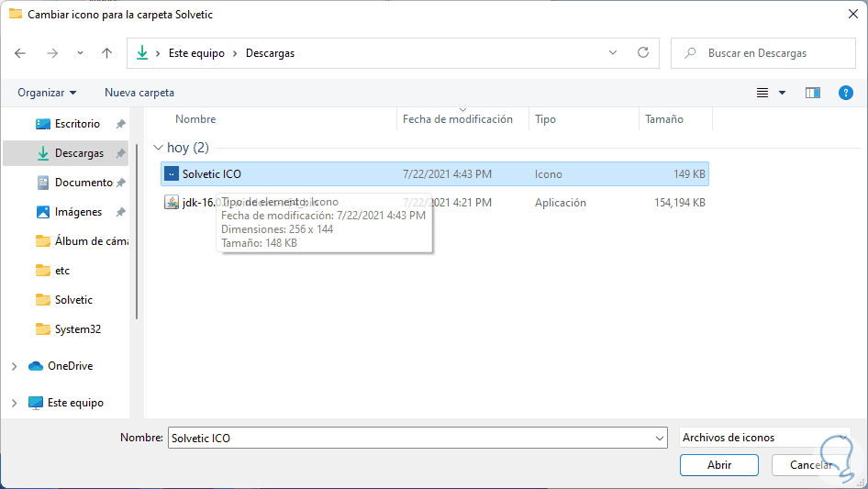Click the change view icon
Viewport: 868px width, 489px height.
[x=762, y=93]
